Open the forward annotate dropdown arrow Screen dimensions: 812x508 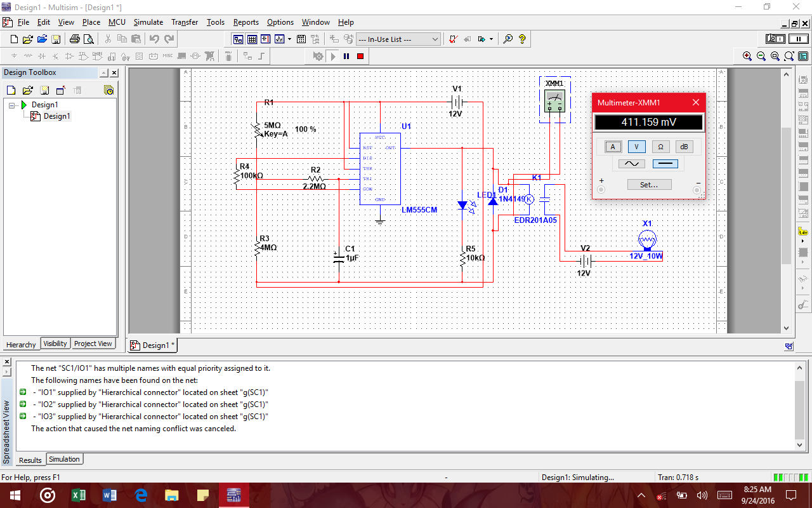[491, 39]
